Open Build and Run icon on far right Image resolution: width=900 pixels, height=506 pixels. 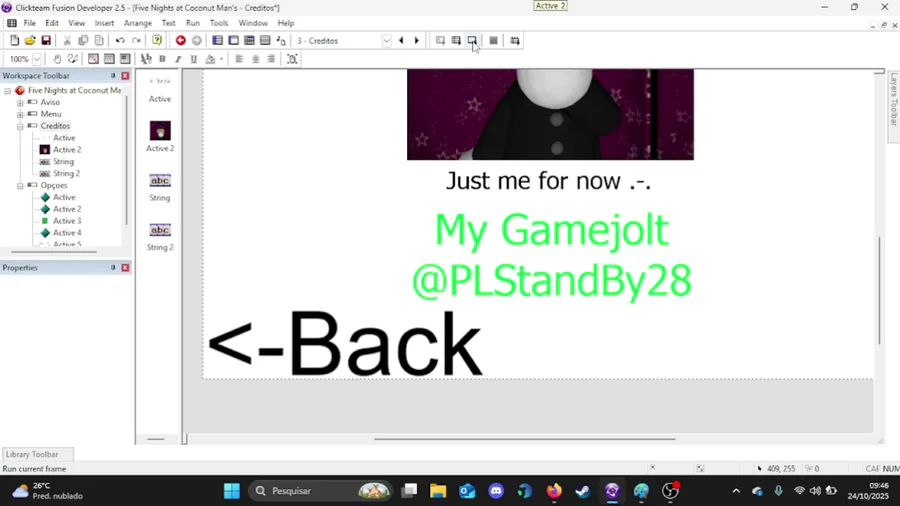point(515,41)
